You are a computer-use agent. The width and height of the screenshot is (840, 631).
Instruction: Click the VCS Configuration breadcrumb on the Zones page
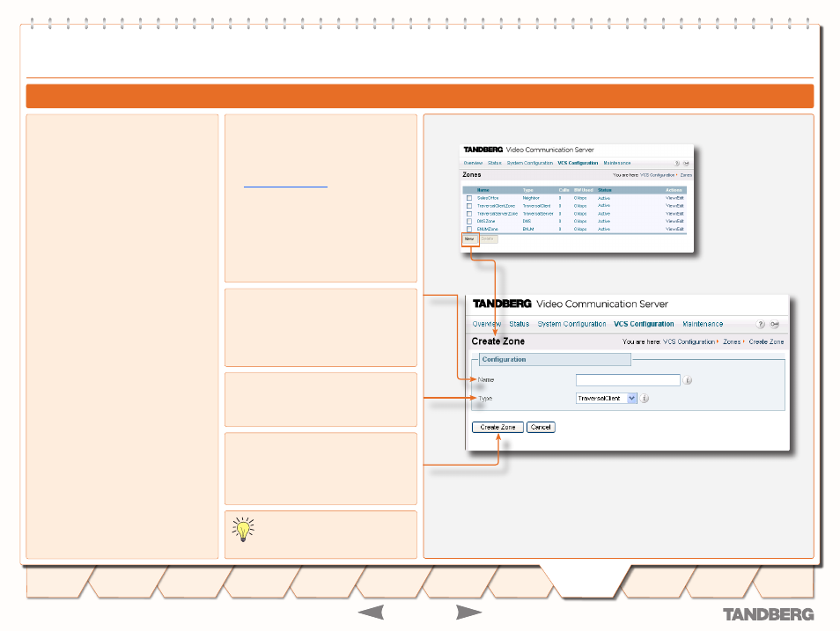coord(658,175)
